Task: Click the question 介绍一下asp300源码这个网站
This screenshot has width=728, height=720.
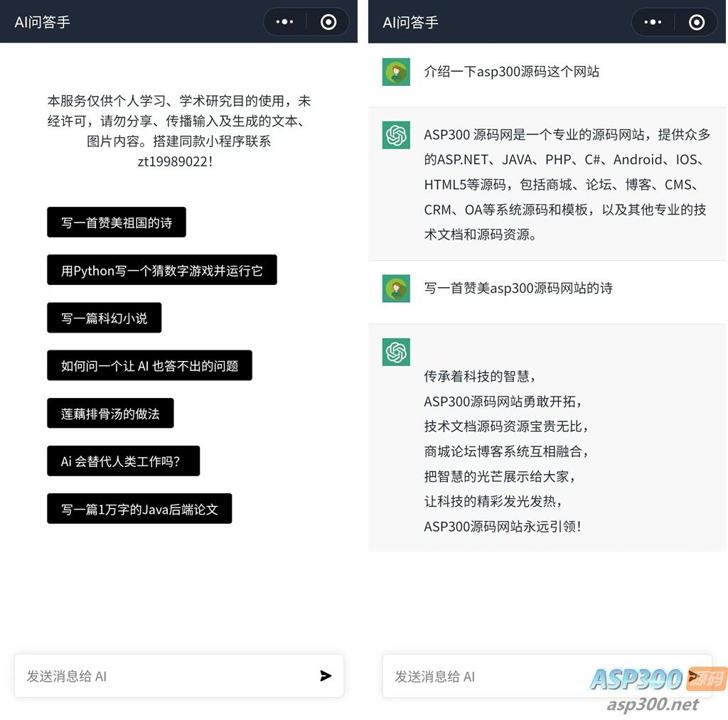Action: click(512, 72)
